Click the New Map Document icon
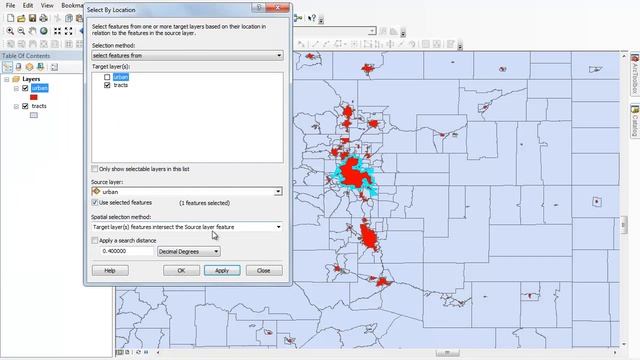The image size is (640, 360). 10,18
